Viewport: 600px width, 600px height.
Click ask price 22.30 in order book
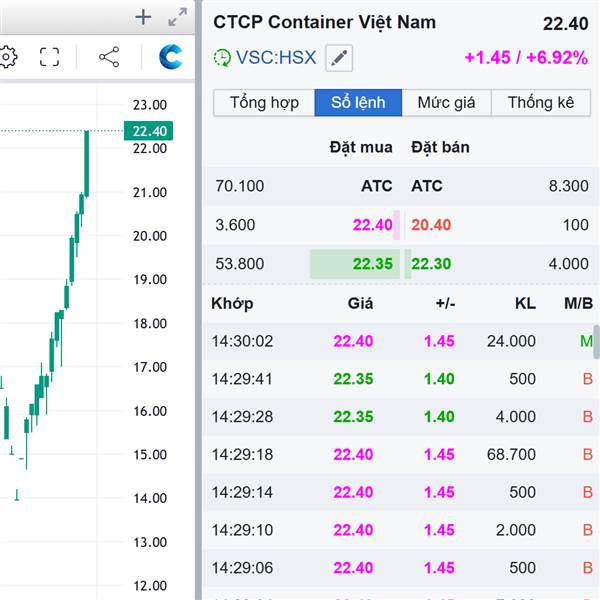tap(431, 264)
